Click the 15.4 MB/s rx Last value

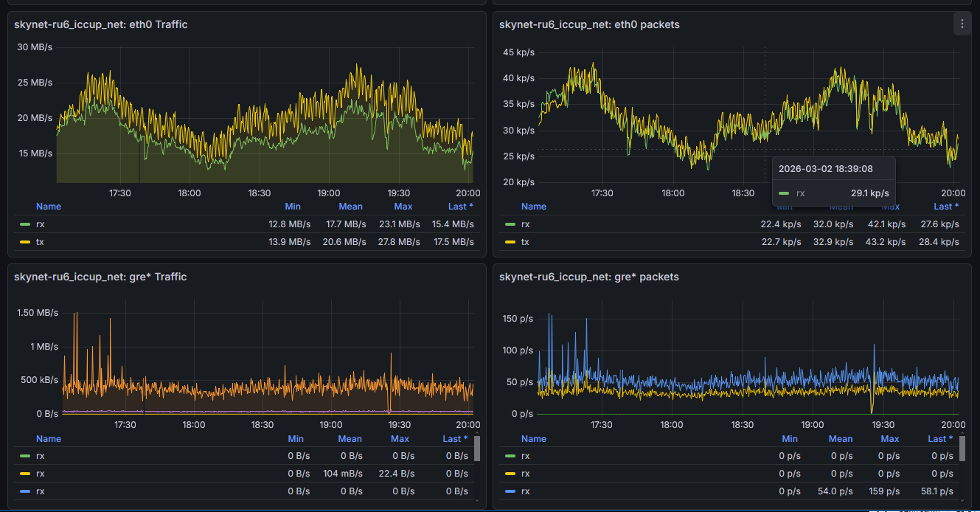click(x=453, y=224)
